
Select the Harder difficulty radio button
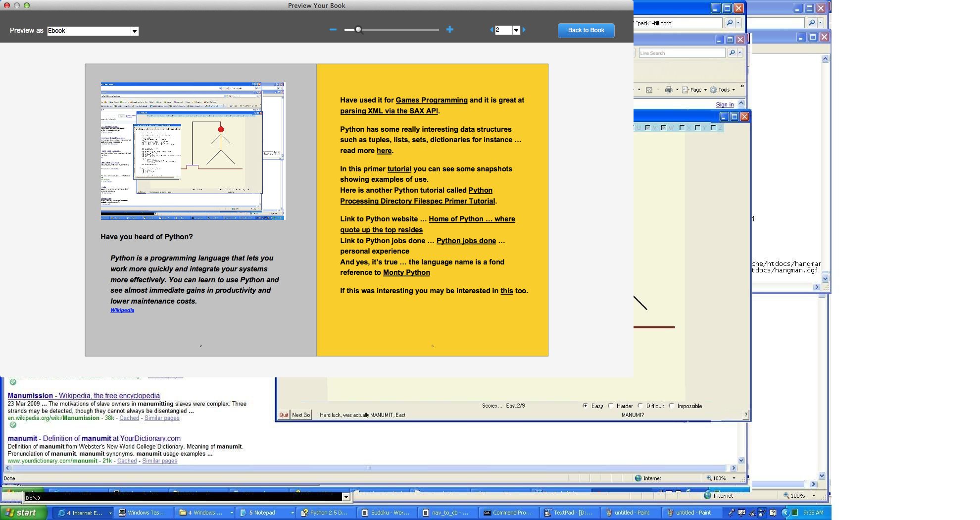(x=611, y=406)
